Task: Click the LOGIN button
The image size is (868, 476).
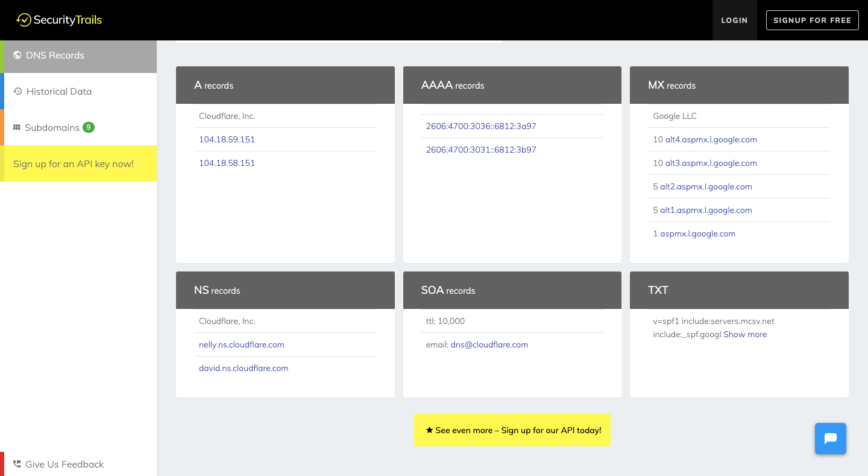Action: pyautogui.click(x=734, y=20)
